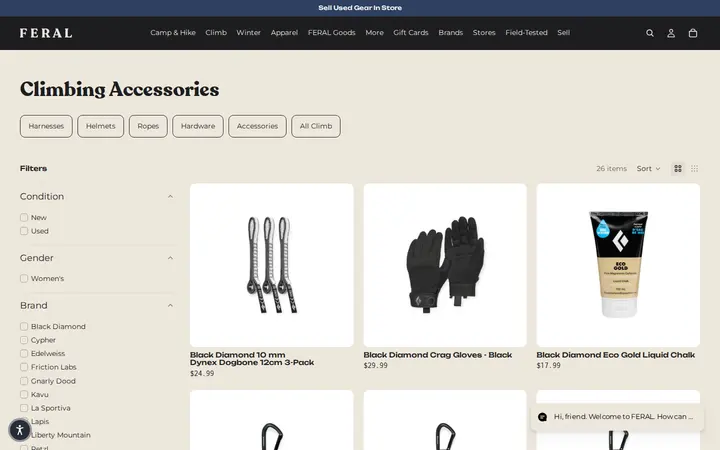Open the Climb menu
Image resolution: width=720 pixels, height=450 pixels.
coord(216,33)
